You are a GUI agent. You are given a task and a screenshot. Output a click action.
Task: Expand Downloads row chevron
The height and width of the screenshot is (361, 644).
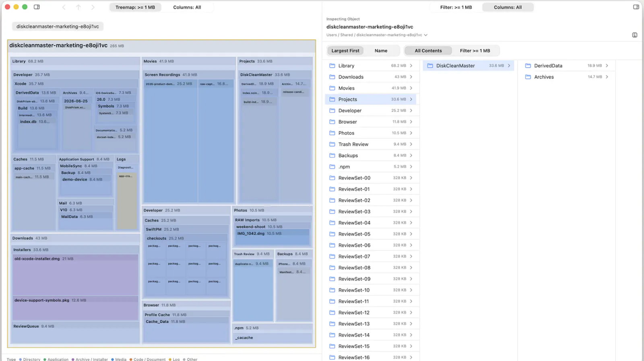coord(411,77)
